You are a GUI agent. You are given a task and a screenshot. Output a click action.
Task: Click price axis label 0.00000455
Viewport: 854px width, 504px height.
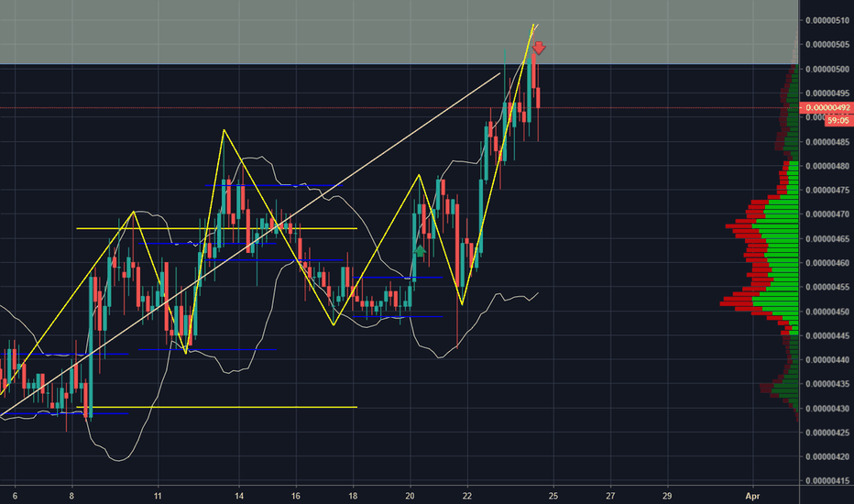(x=827, y=287)
